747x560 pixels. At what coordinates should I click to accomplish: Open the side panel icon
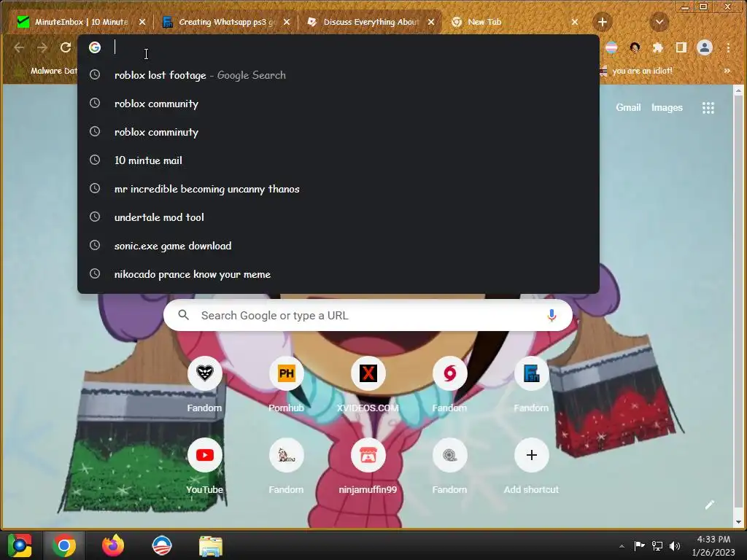point(681,47)
